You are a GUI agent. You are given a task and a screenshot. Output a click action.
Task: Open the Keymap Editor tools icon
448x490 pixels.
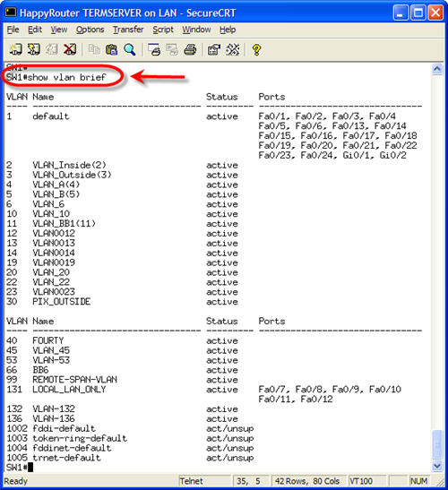click(233, 49)
